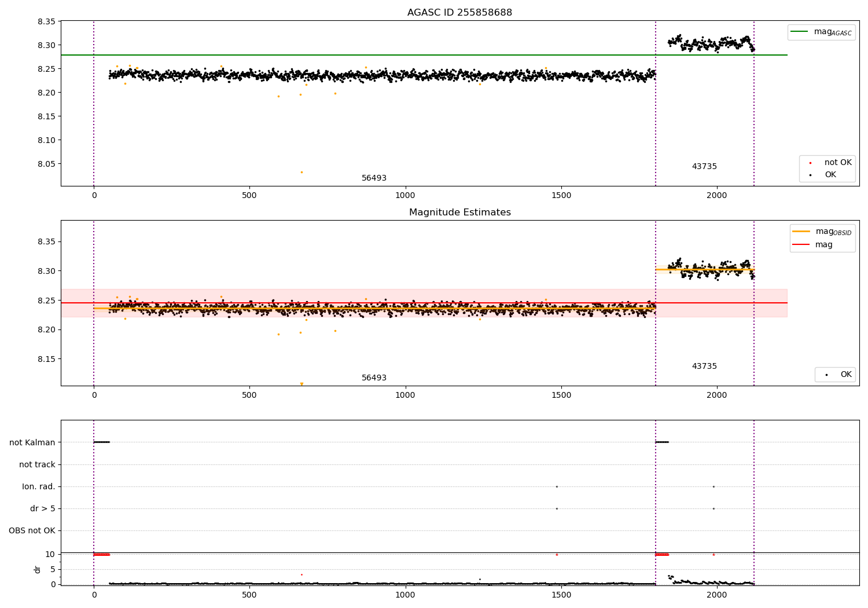Click 8.35 y-tick in Magnitude Estimates plot
The height and width of the screenshot is (608, 868).
tap(46, 241)
